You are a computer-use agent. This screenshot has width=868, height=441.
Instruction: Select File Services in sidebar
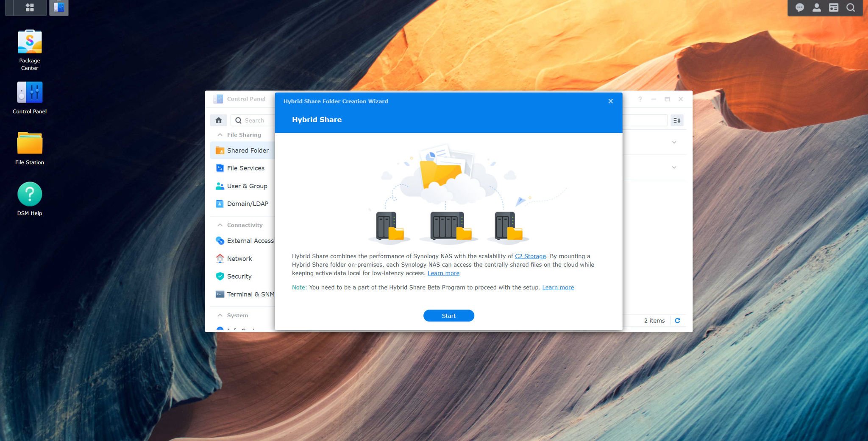242,168
